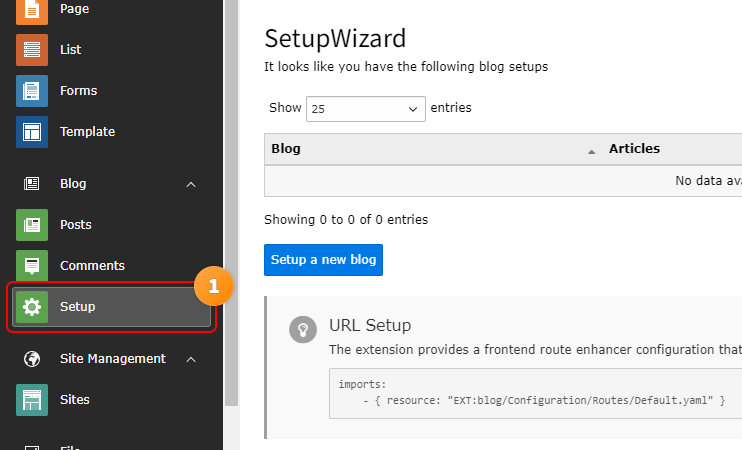Select the Posts menu item label
Screen dimensions: 742x450
pos(76,224)
